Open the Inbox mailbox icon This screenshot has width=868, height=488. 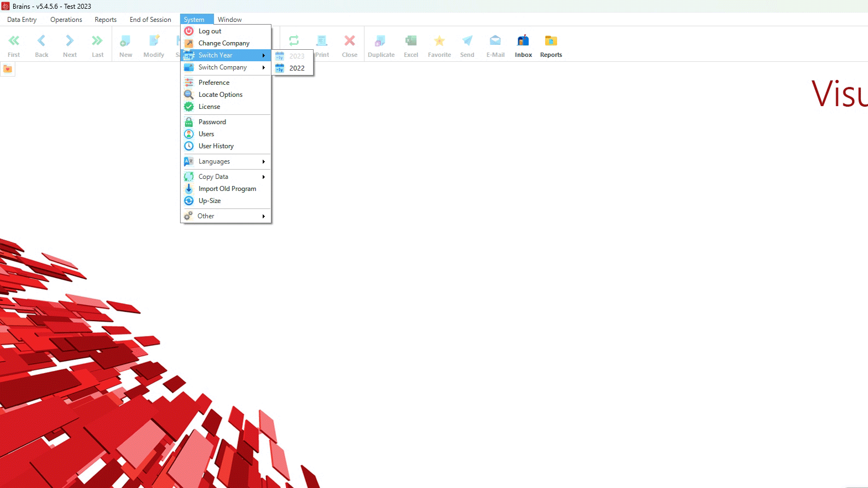(523, 45)
